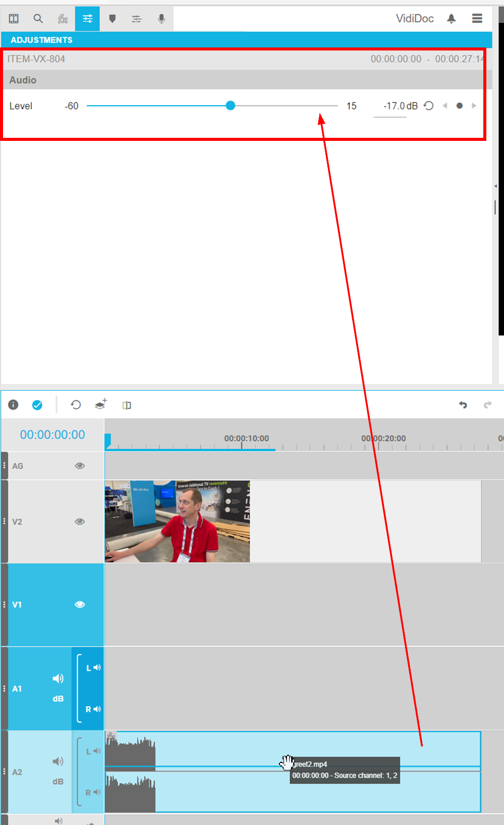Jump to next audio level keyframe
Screen dimensions: 504x825
tap(474, 106)
